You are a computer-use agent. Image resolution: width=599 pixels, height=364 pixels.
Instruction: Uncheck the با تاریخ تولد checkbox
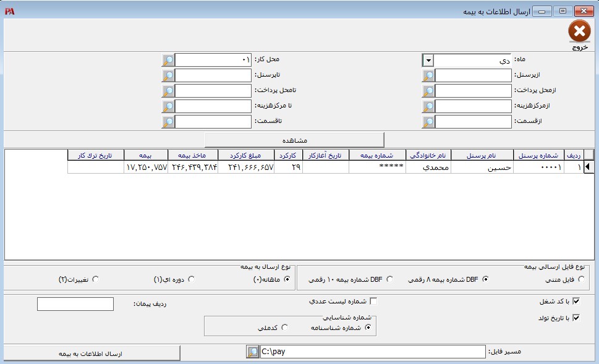pos(577,318)
